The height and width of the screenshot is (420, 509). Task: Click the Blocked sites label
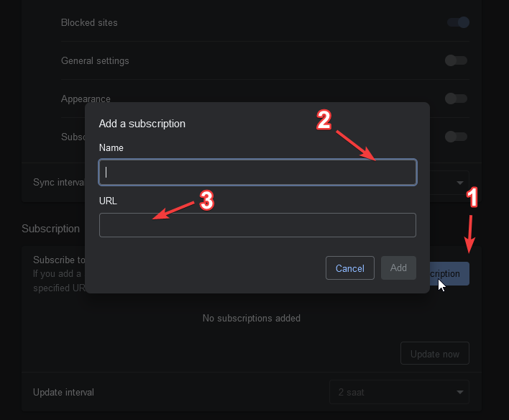click(89, 22)
